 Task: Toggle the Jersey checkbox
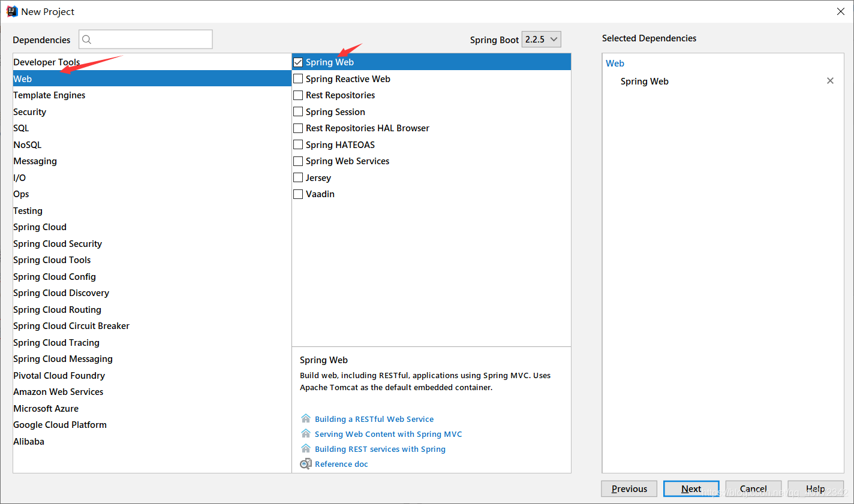pos(298,177)
